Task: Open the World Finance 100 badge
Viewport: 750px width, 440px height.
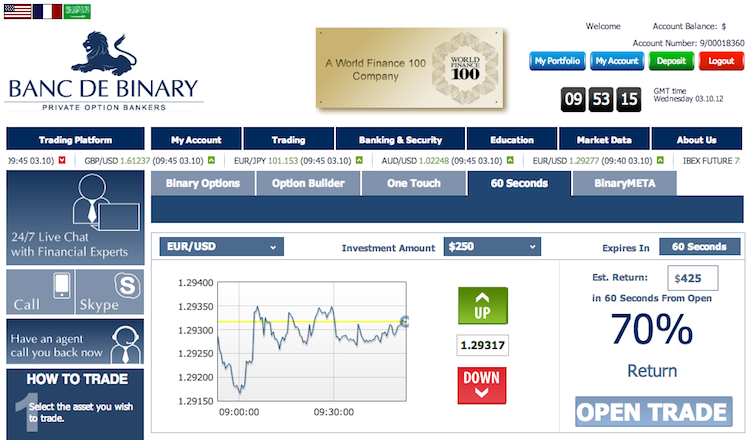Action: (x=410, y=68)
